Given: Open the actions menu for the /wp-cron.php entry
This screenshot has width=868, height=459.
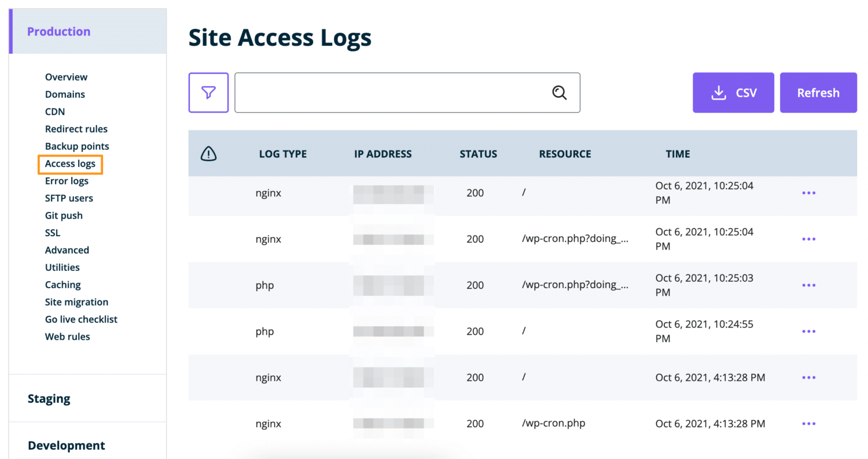Looking at the screenshot, I should click(808, 423).
